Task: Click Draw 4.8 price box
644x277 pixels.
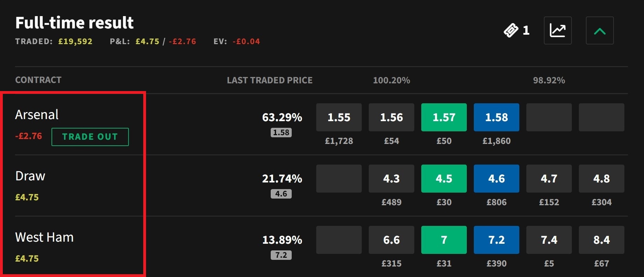Action: tap(601, 179)
